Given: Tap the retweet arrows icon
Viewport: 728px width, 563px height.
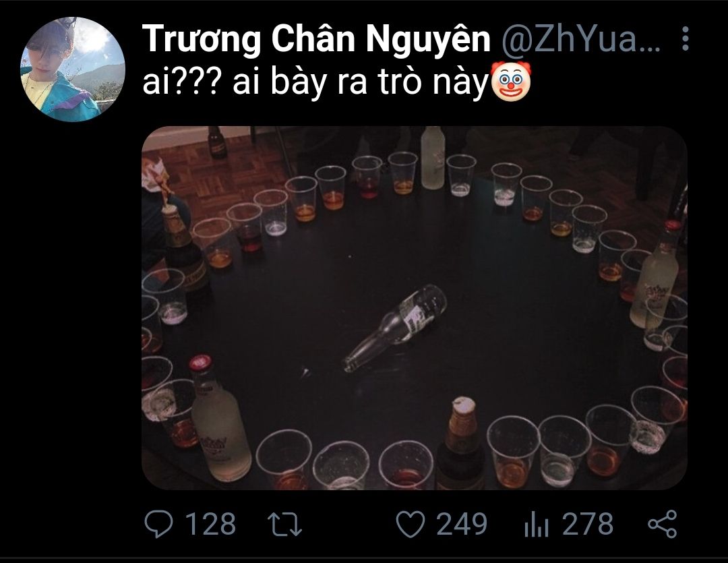Looking at the screenshot, I should point(285,525).
